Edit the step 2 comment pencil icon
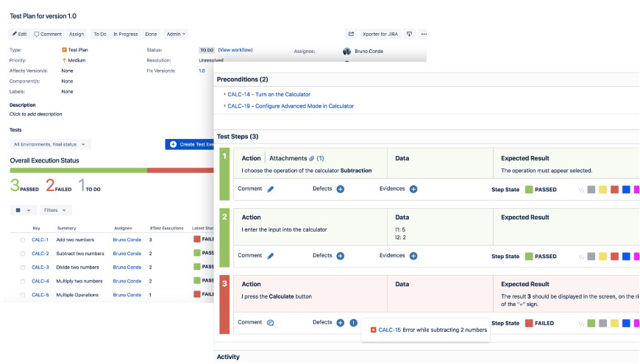 270,256
